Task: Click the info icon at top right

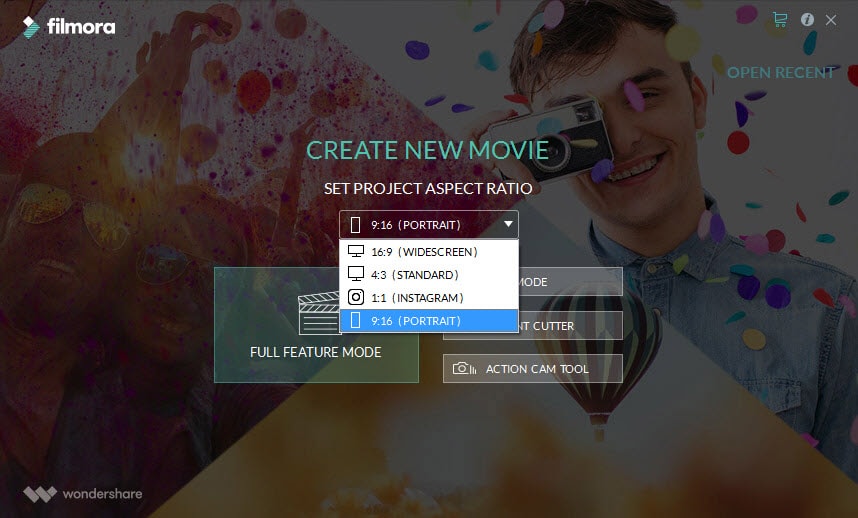Action: click(x=807, y=20)
